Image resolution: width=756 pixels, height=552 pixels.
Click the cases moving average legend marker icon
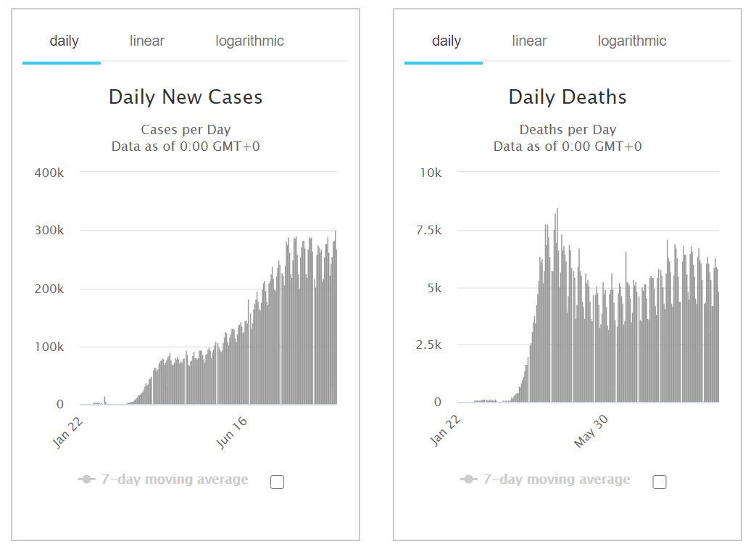(x=87, y=479)
